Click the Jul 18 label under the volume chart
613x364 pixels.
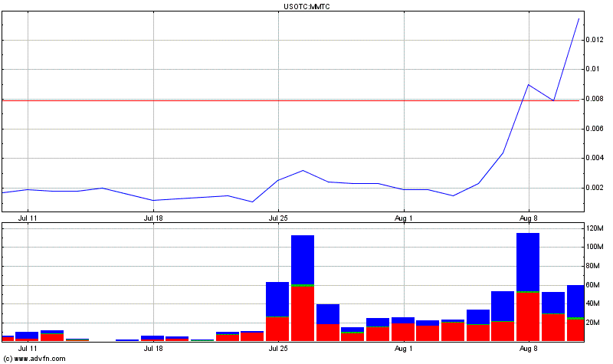pos(153,349)
